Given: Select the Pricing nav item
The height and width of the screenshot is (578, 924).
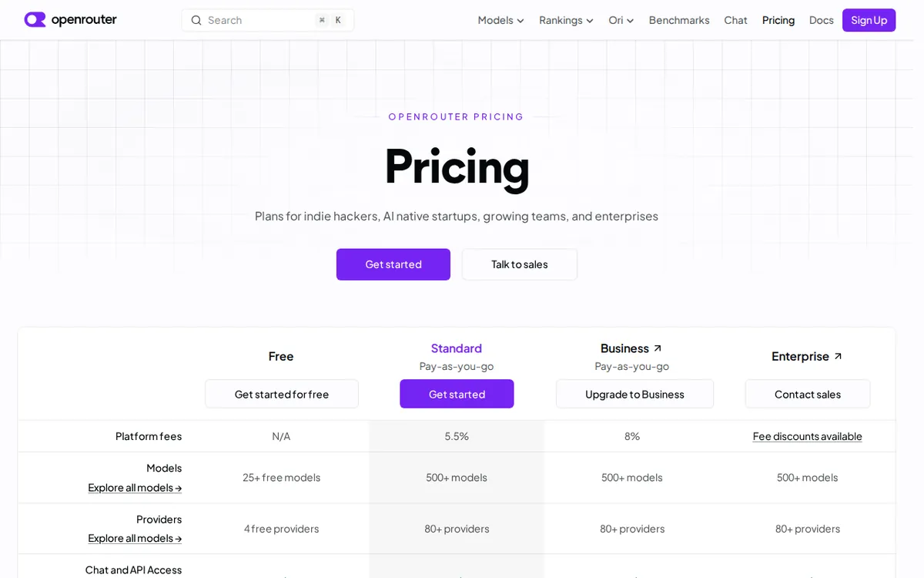Looking at the screenshot, I should pyautogui.click(x=778, y=20).
